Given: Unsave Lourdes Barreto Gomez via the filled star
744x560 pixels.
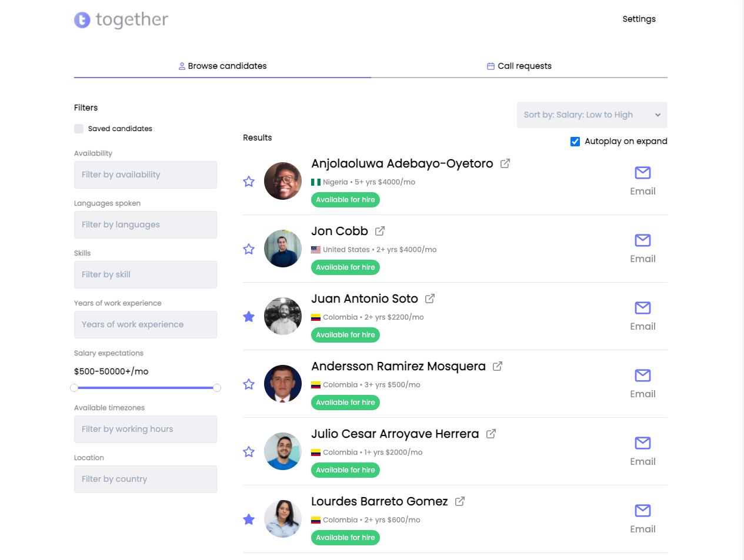Looking at the screenshot, I should coord(248,519).
